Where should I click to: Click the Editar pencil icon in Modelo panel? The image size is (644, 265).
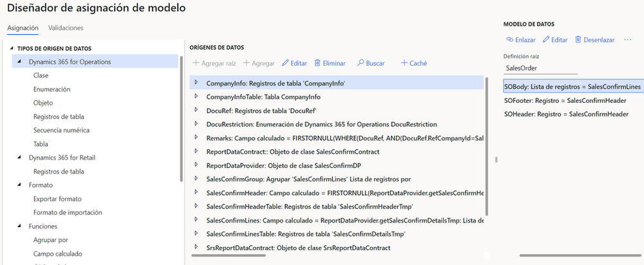coord(546,40)
